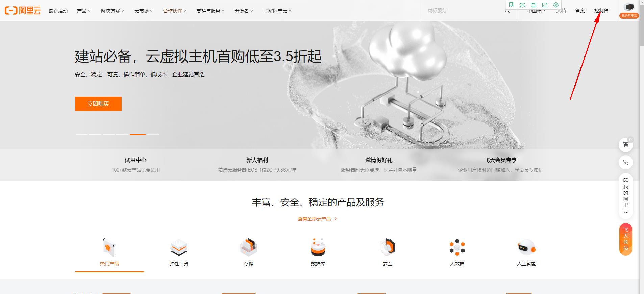Open the 备案 link
This screenshot has height=294, width=644.
[580, 11]
